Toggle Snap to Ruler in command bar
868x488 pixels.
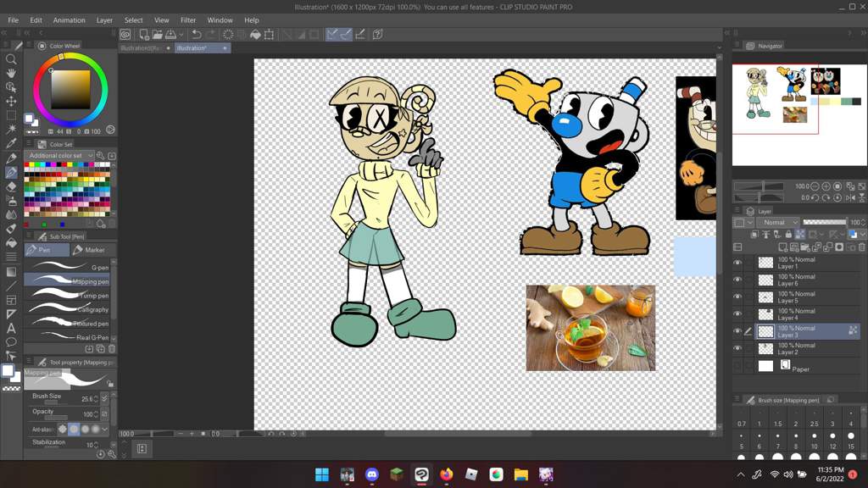tap(331, 34)
